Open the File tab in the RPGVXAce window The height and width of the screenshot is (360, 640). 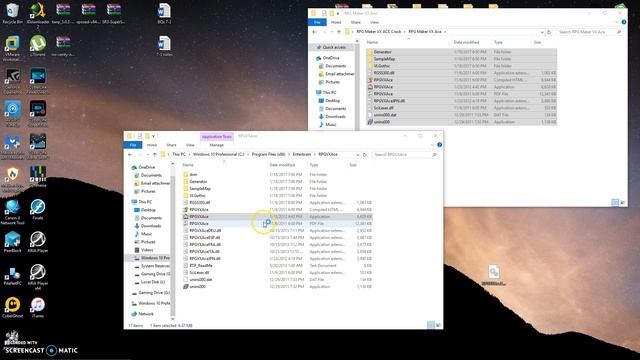point(133,145)
